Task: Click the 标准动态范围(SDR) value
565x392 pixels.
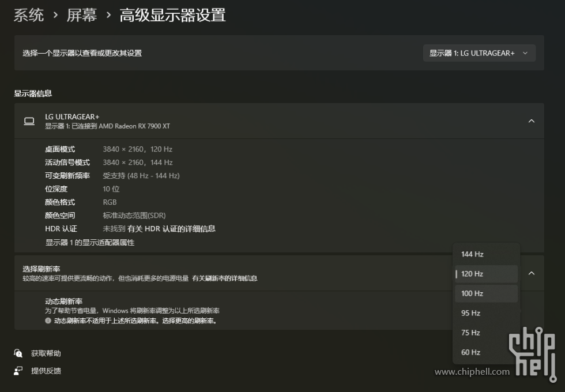Action: [134, 216]
